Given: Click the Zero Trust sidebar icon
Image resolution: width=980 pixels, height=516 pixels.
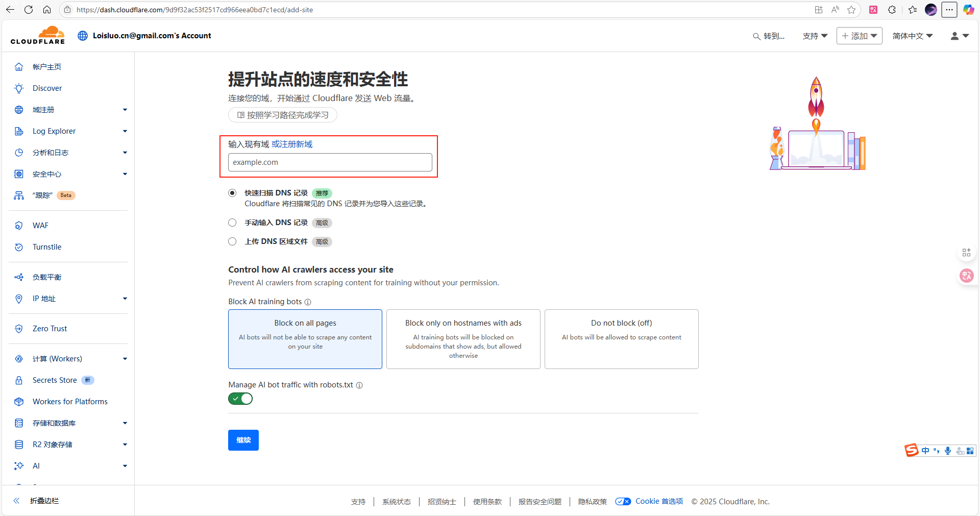Looking at the screenshot, I should point(19,329).
